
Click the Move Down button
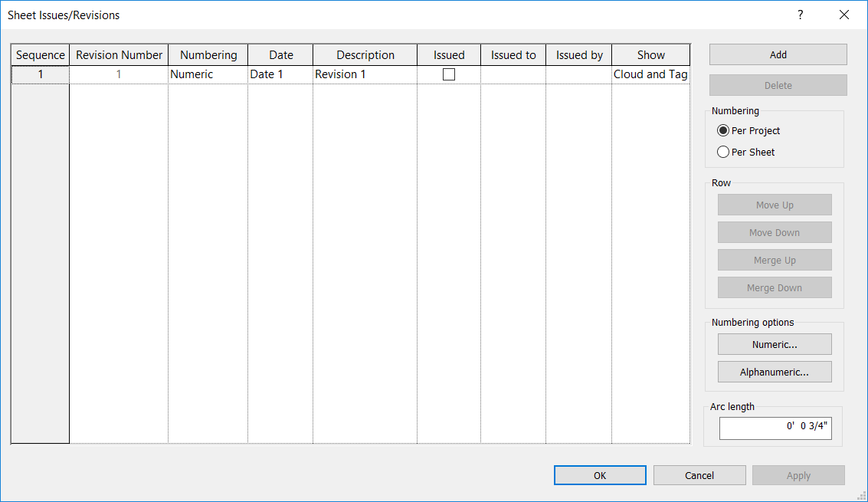[775, 232]
